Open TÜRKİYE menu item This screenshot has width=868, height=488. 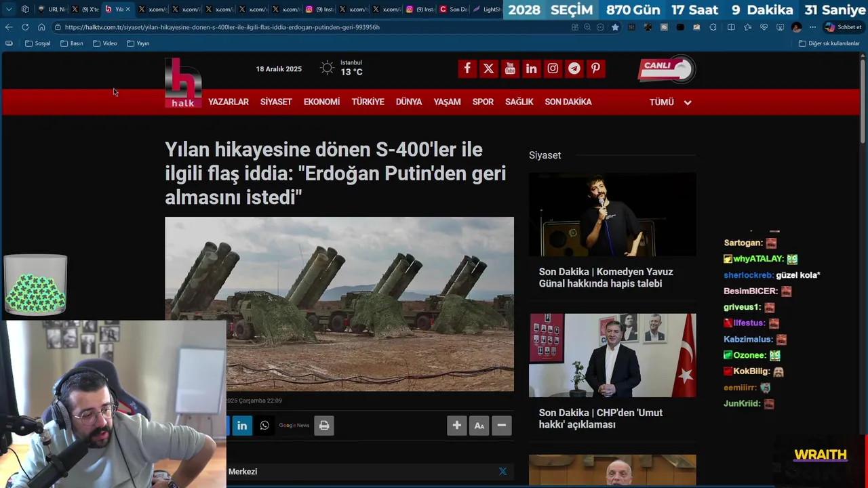coord(368,102)
